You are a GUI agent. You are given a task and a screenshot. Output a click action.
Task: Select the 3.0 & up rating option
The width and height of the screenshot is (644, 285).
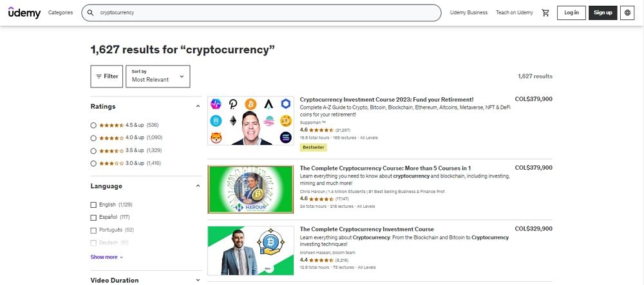click(94, 163)
